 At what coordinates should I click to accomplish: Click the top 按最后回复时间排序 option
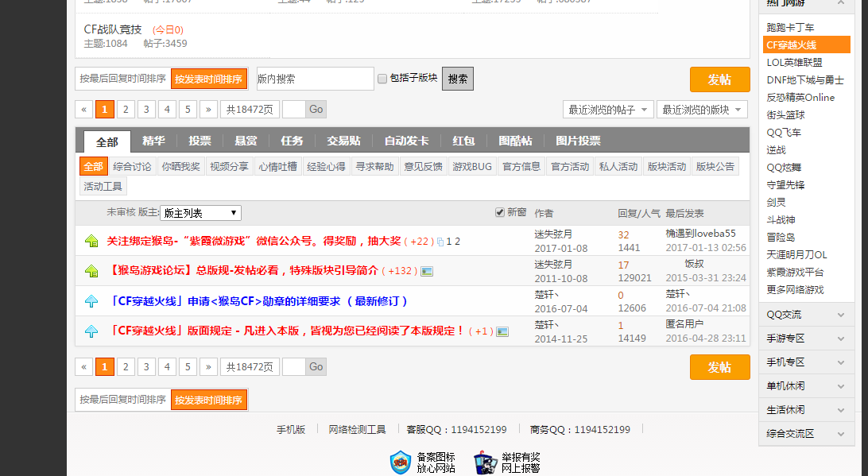point(123,79)
